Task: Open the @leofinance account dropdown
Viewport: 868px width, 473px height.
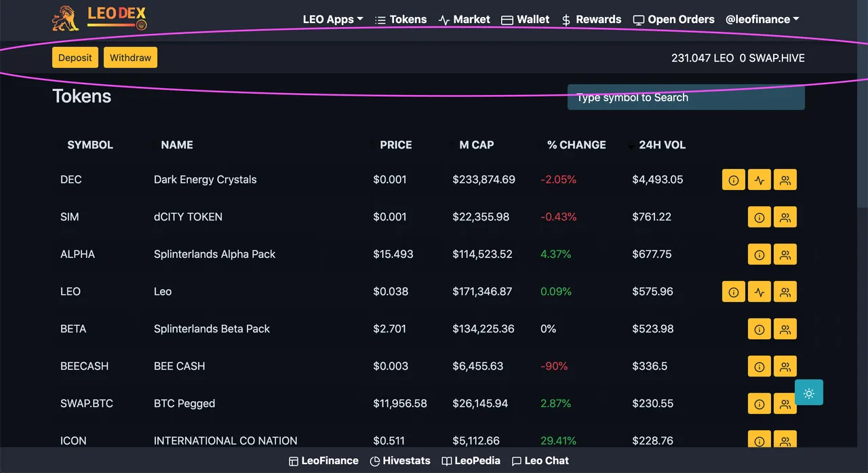Action: [x=762, y=20]
